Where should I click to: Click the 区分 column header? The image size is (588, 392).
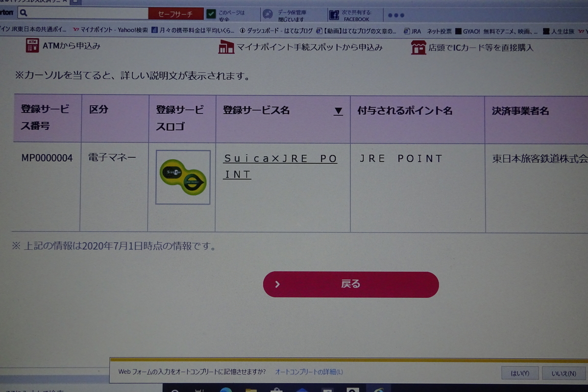[x=115, y=119]
